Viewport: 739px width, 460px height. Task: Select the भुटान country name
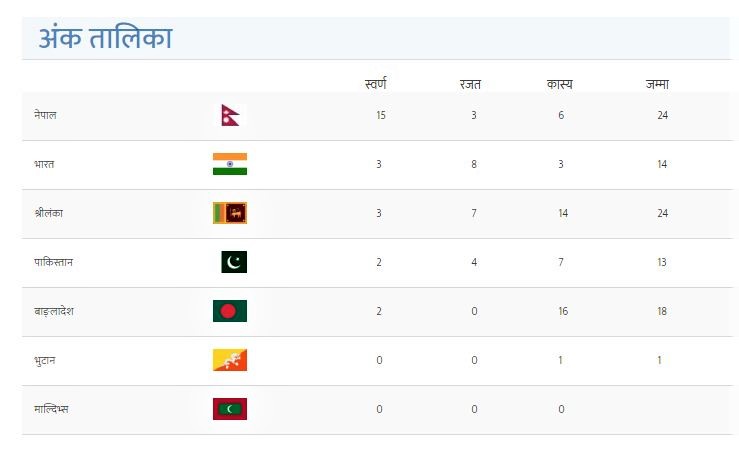[x=45, y=360]
